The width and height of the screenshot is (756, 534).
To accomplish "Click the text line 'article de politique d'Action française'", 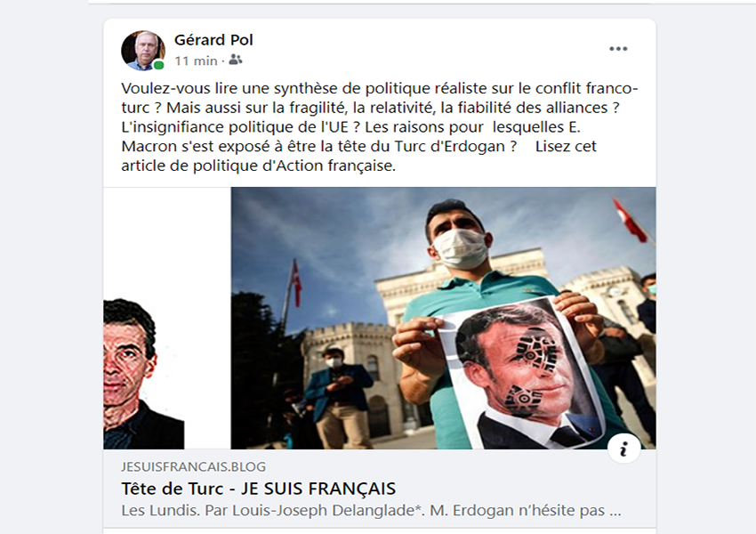I will [259, 166].
